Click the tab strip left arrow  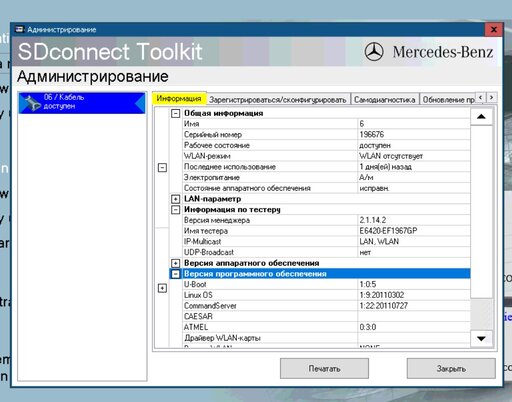click(x=480, y=97)
